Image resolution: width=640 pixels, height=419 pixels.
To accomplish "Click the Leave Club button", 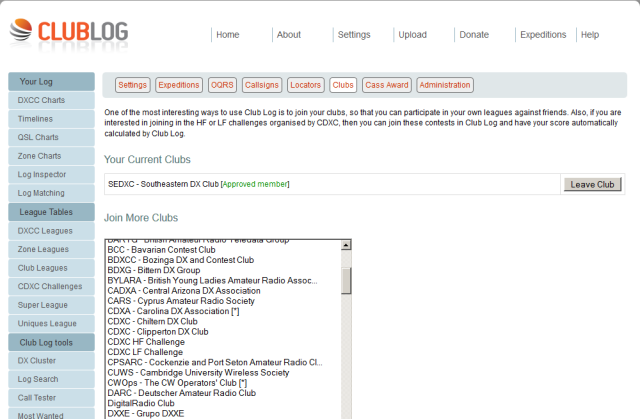I will coord(592,184).
